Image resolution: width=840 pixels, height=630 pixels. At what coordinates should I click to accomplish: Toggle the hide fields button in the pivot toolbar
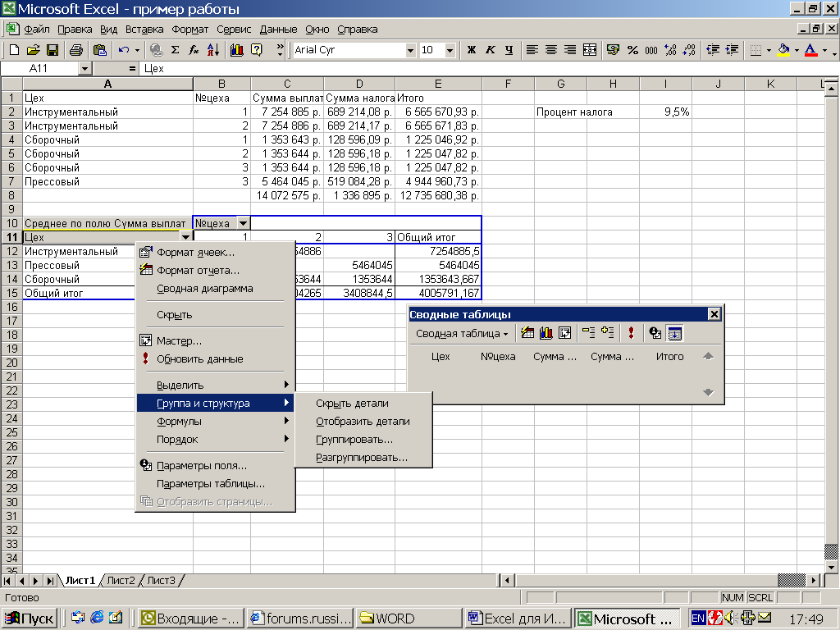674,333
